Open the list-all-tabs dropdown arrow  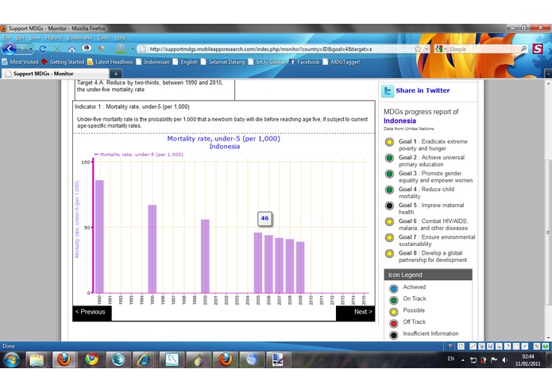548,74
